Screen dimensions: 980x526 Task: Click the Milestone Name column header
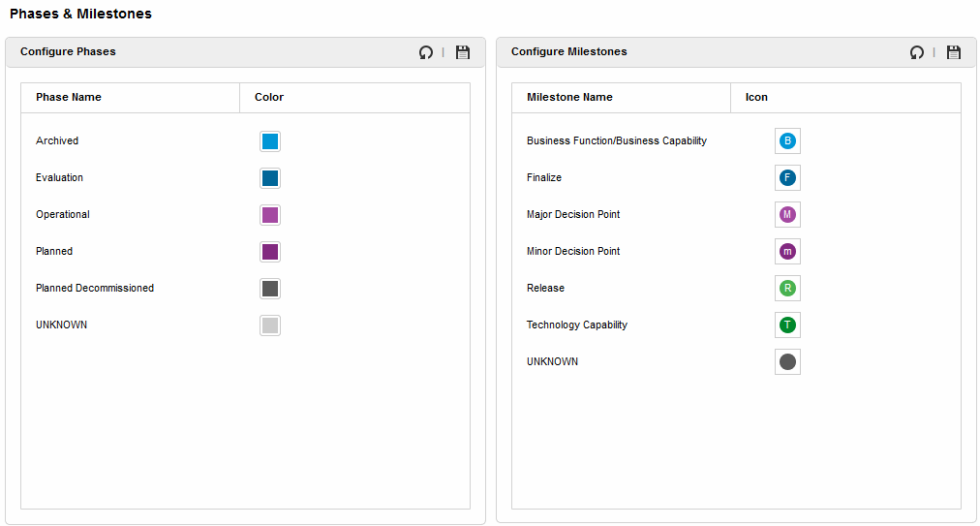coord(569,98)
